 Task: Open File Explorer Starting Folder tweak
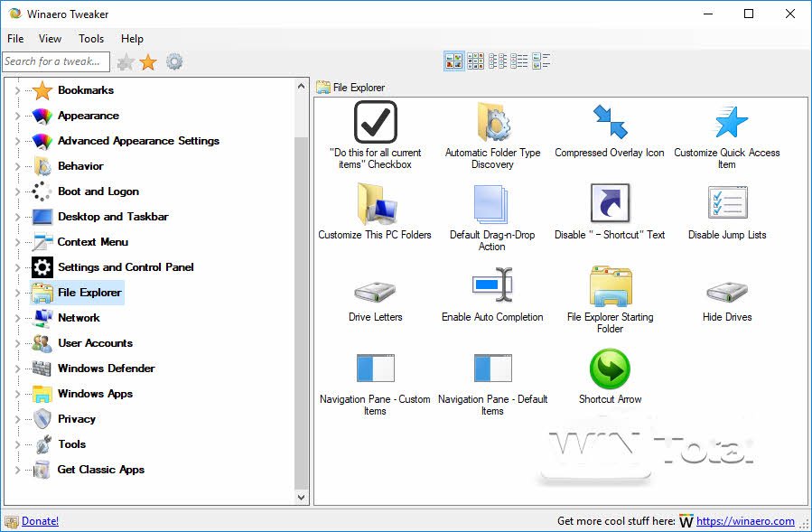(x=610, y=299)
